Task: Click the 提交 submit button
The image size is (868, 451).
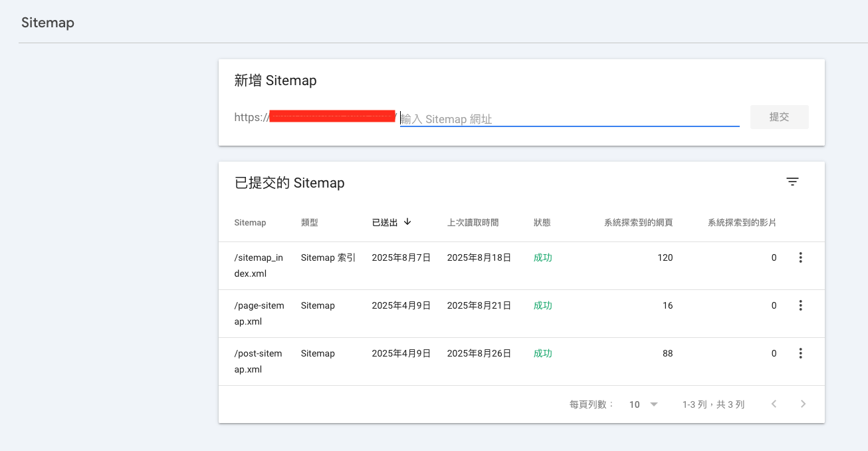Action: pos(779,117)
